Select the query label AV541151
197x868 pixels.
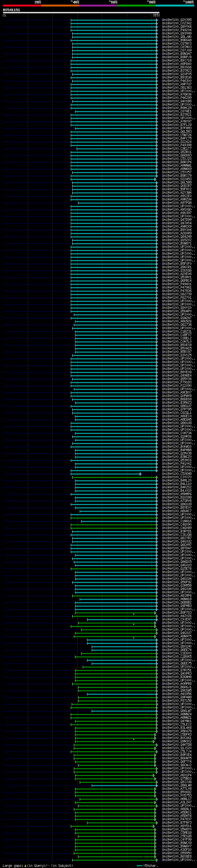11,10
